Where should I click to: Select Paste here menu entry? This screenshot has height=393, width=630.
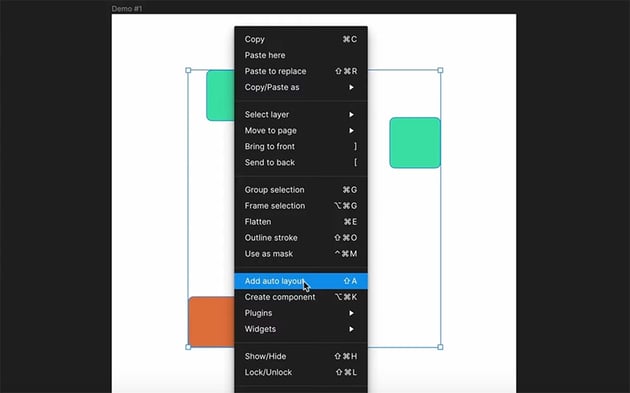301,55
